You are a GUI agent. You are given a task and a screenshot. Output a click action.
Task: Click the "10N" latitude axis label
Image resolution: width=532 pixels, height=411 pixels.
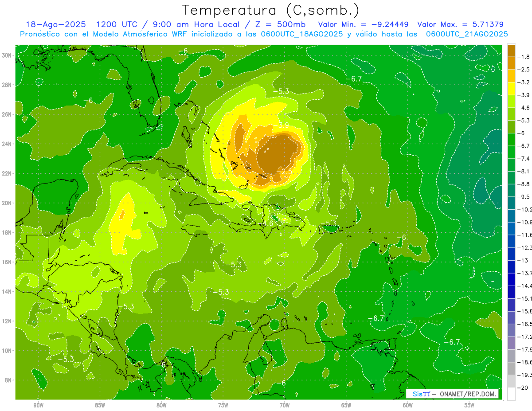point(7,351)
